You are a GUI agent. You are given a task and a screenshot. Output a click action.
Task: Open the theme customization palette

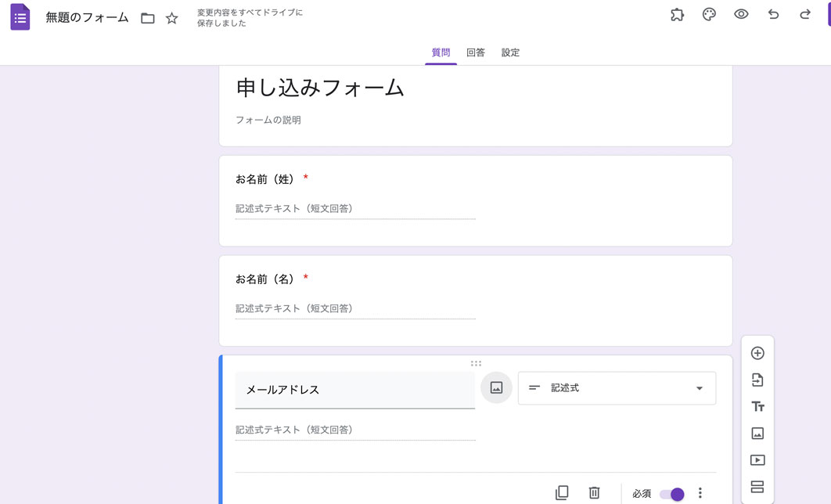click(709, 15)
